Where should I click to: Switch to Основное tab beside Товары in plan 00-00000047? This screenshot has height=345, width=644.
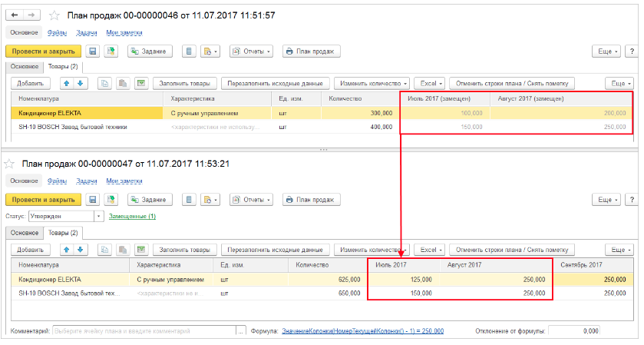[x=25, y=233]
